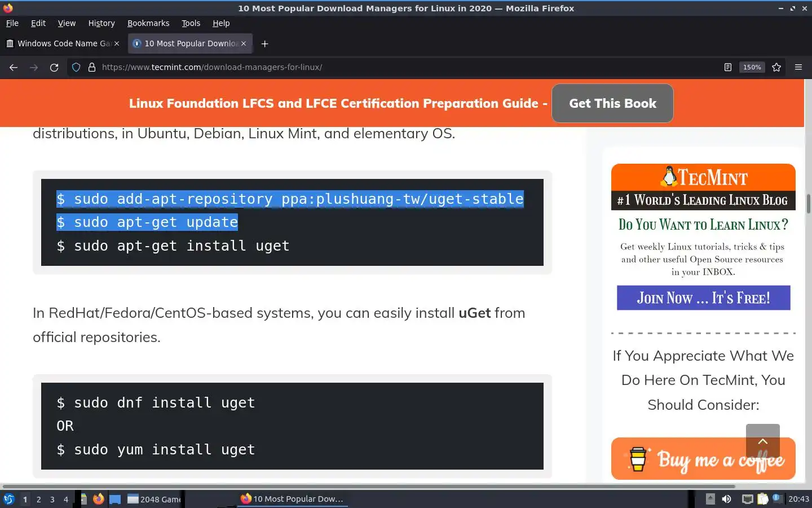812x508 pixels.
Task: Click 'sudo yum install uget' code line
Action: (156, 450)
